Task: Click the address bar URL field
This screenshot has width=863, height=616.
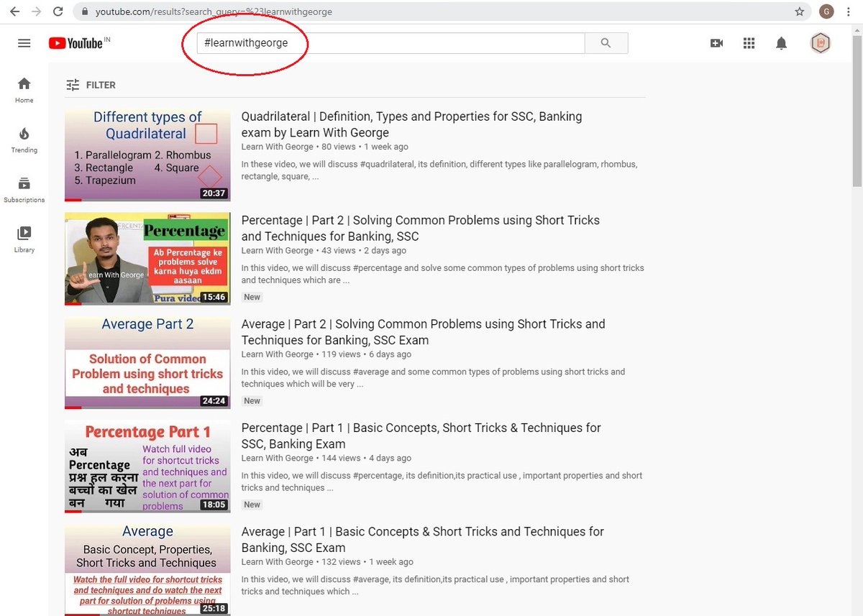Action: point(441,12)
